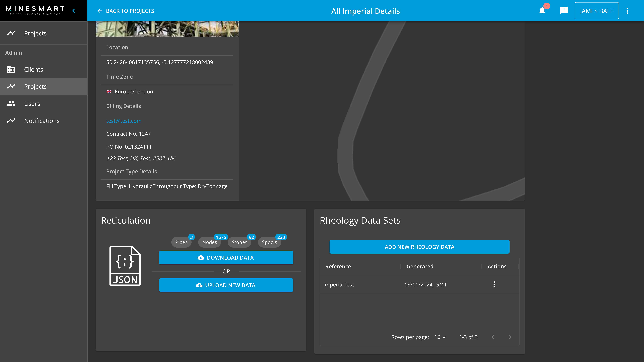
Task: Open the JAMES BALE user menu
Action: tap(596, 11)
